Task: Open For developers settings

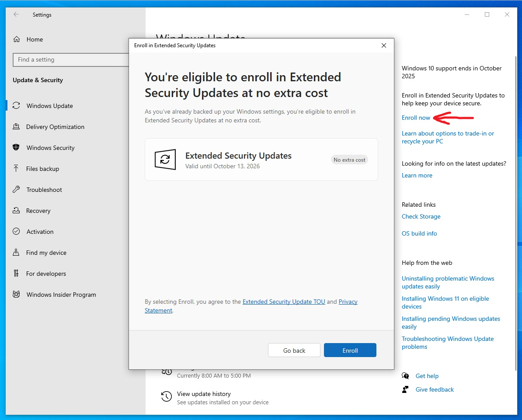Action: click(46, 274)
